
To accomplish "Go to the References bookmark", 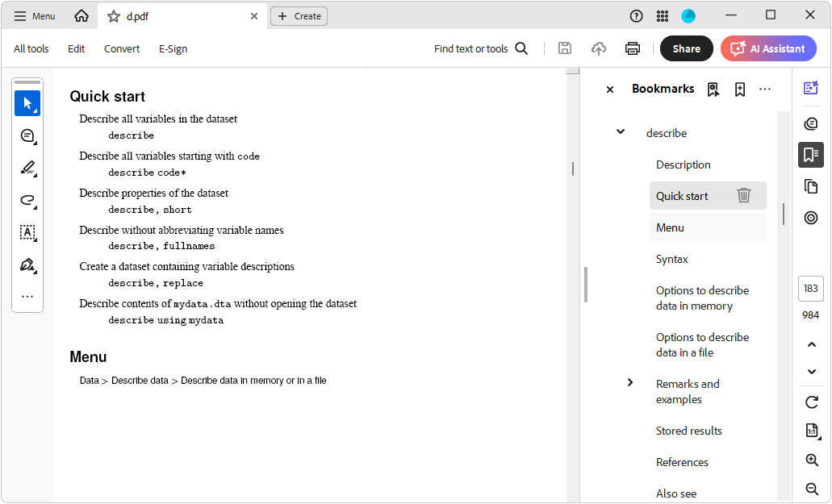I will 682,462.
